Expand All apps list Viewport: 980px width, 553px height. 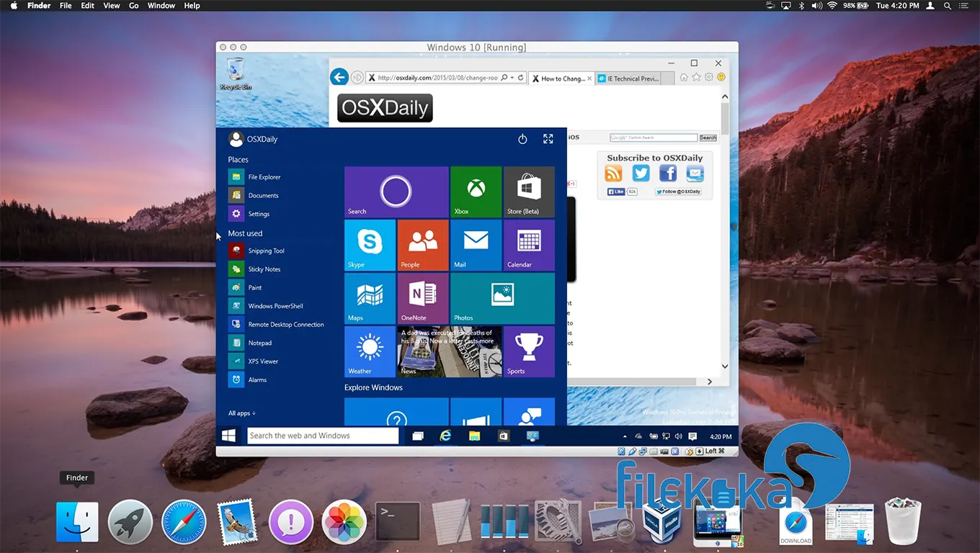pyautogui.click(x=242, y=413)
